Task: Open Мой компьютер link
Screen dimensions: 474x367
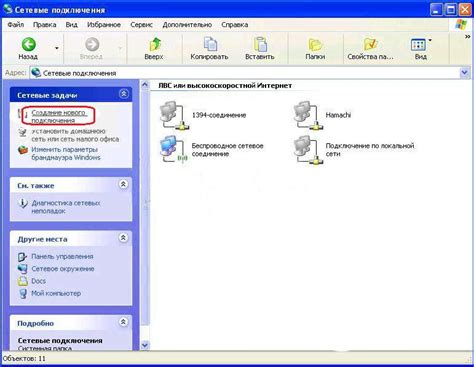Action: pos(56,293)
